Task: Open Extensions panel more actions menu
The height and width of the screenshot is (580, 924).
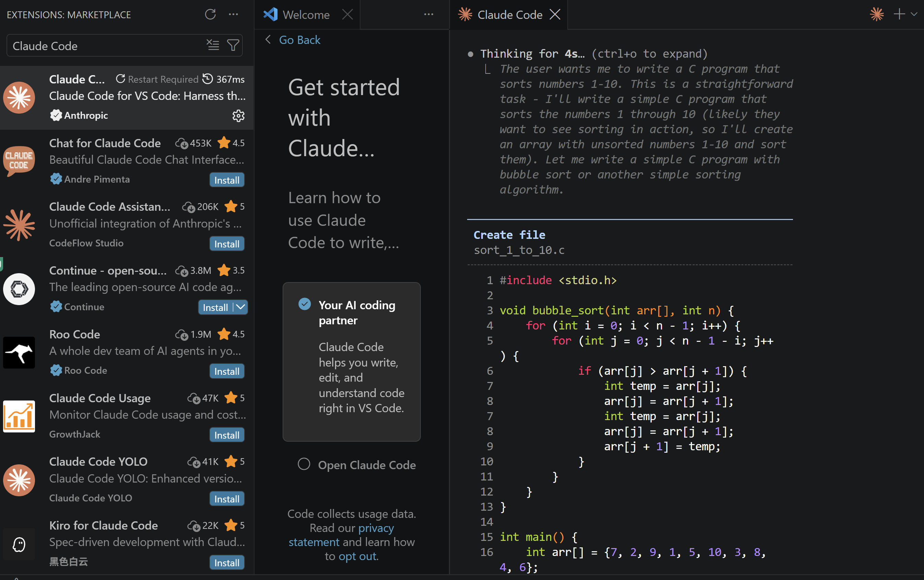Action: tap(233, 14)
